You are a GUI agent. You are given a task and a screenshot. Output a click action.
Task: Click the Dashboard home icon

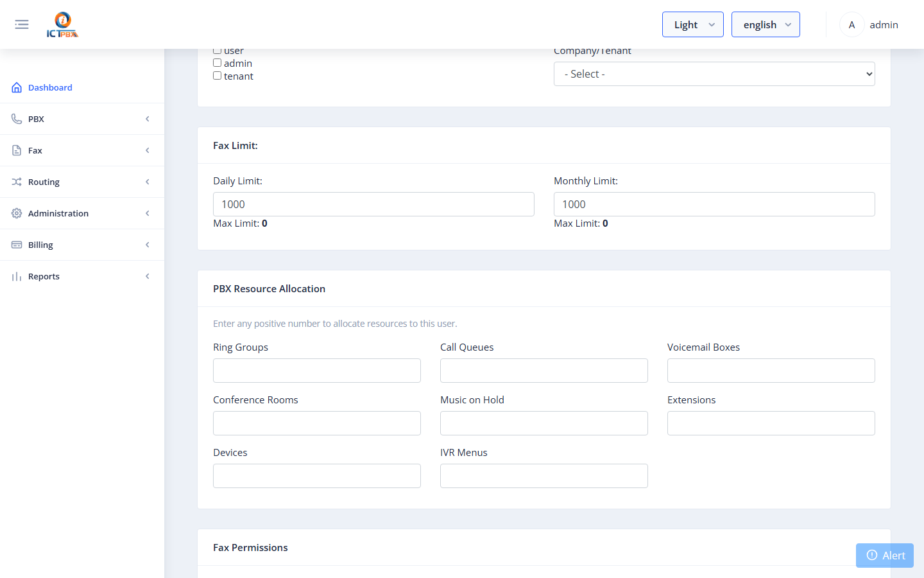pos(17,87)
